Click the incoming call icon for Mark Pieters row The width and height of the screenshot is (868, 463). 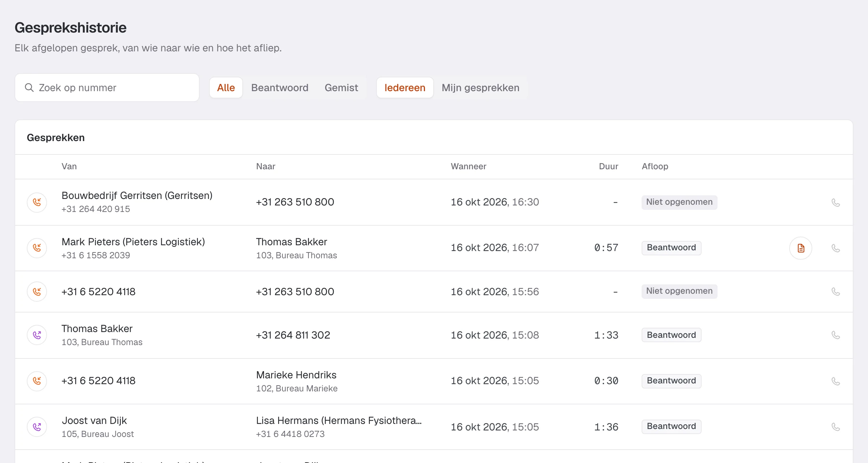[x=37, y=248]
